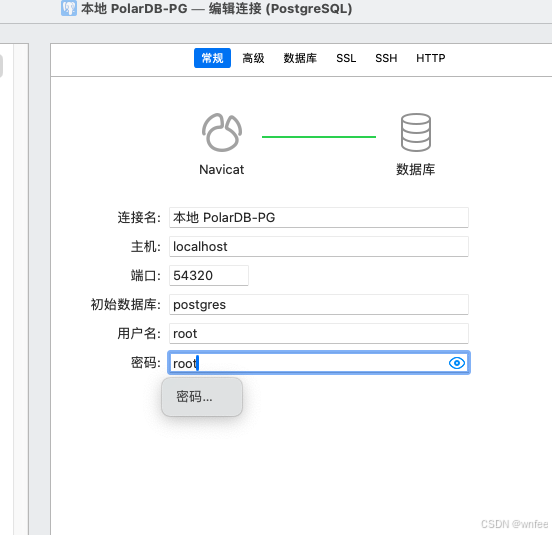Viewport: 552px width, 535px height.
Task: Select the SSH tab
Action: click(386, 58)
